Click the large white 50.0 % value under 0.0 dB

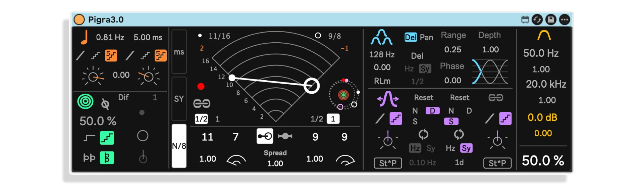(543, 160)
